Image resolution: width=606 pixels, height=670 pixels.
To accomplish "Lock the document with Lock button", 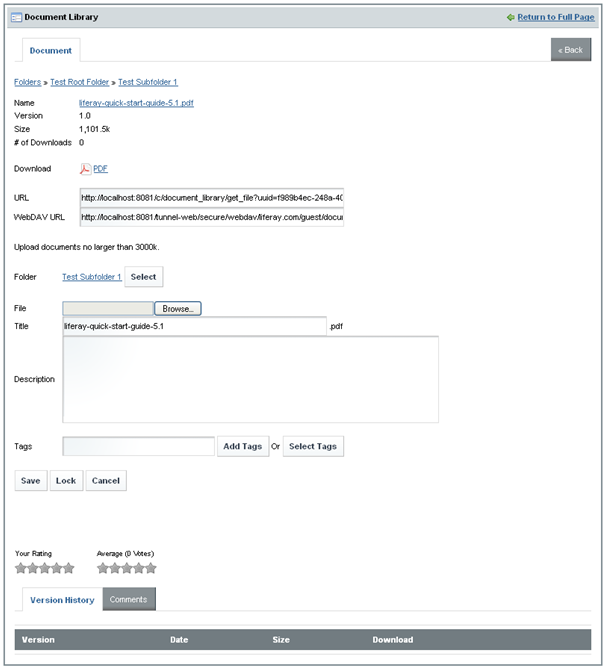I will point(66,480).
